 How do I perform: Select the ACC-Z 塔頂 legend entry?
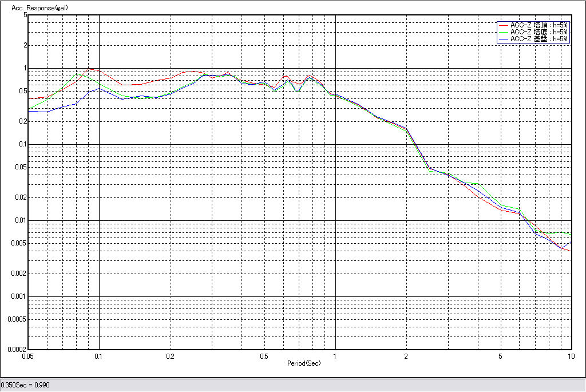(x=539, y=25)
